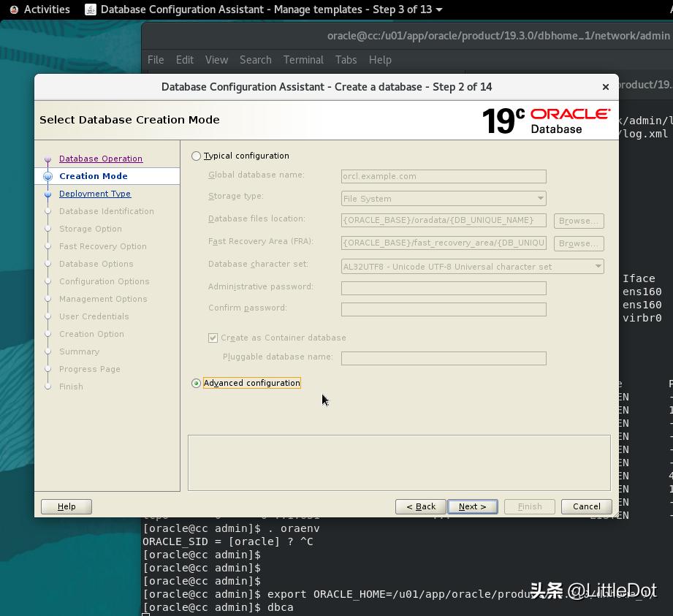The height and width of the screenshot is (616, 673).
Task: Click Pluggable database name field
Action: click(x=444, y=358)
